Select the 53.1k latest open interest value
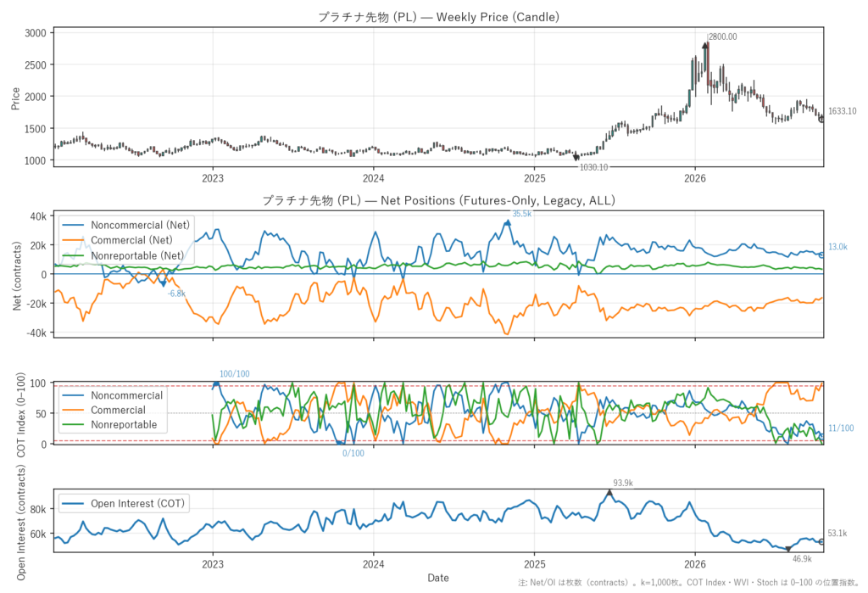Screen dimensions: 868x593 click(x=837, y=533)
